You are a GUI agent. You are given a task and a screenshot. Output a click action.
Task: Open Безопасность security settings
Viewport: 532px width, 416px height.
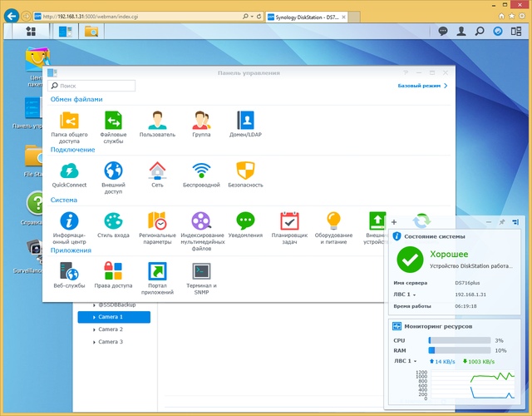coord(245,175)
